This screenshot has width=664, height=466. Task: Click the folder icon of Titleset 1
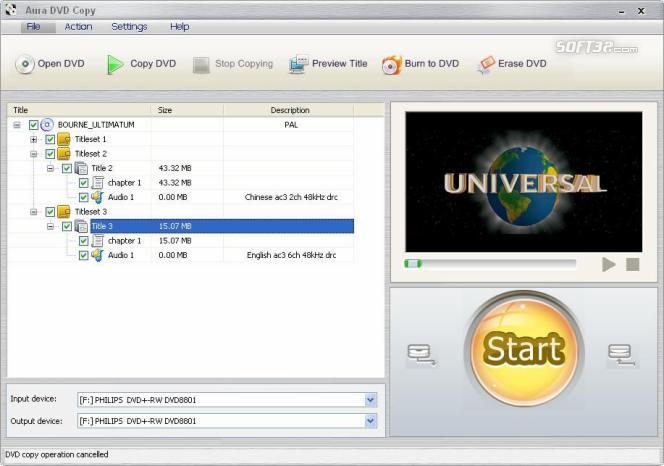pos(64,139)
